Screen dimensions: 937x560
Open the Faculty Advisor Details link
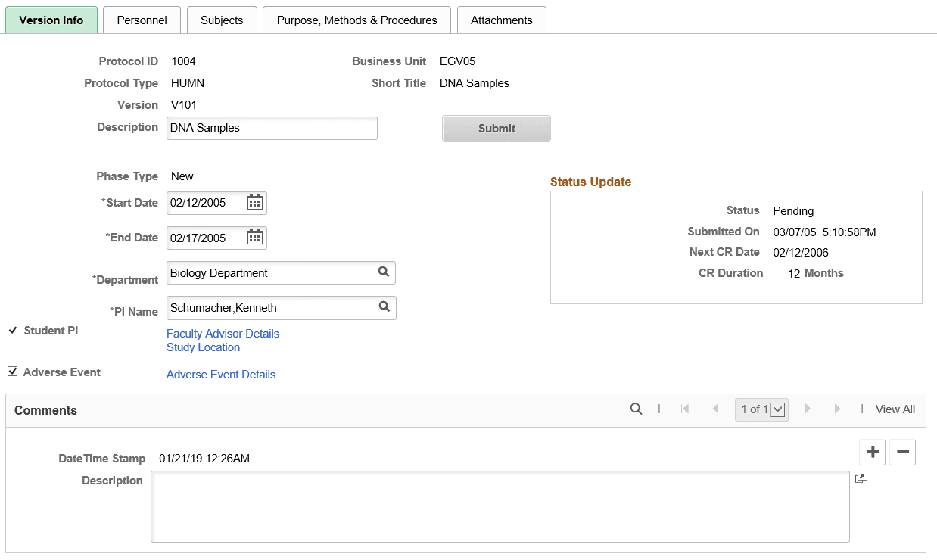pos(223,333)
